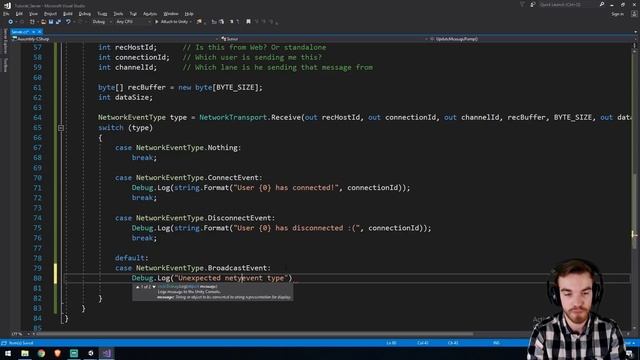Click the 'NetworkTransport' text on line 64
This screenshot has width=640, height=360.
[x=233, y=118]
